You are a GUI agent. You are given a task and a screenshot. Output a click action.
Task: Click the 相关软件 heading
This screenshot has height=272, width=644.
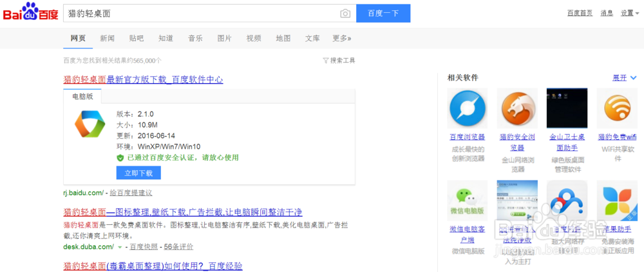[x=462, y=77]
